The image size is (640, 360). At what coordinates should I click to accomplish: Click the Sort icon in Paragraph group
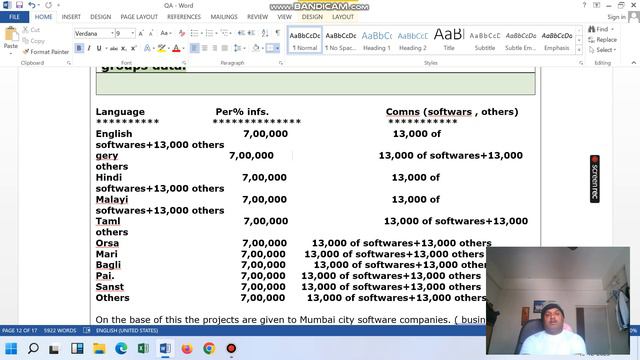pos(265,33)
